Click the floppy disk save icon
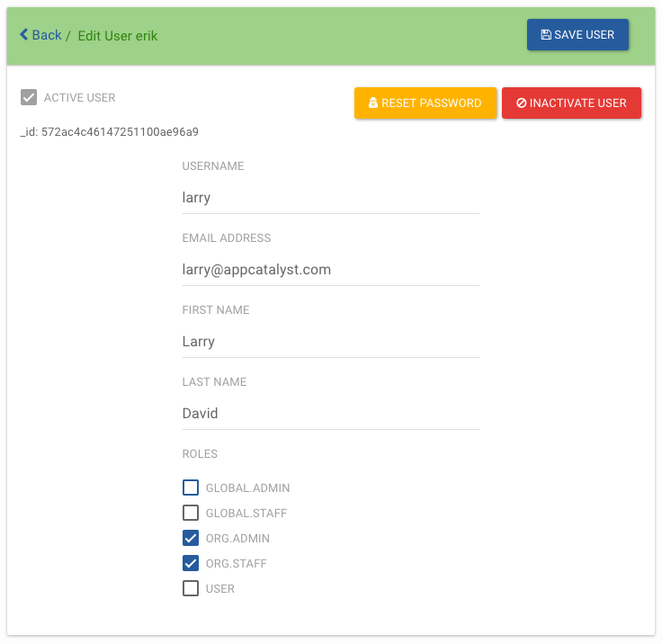The height and width of the screenshot is (644, 662). pyautogui.click(x=546, y=34)
